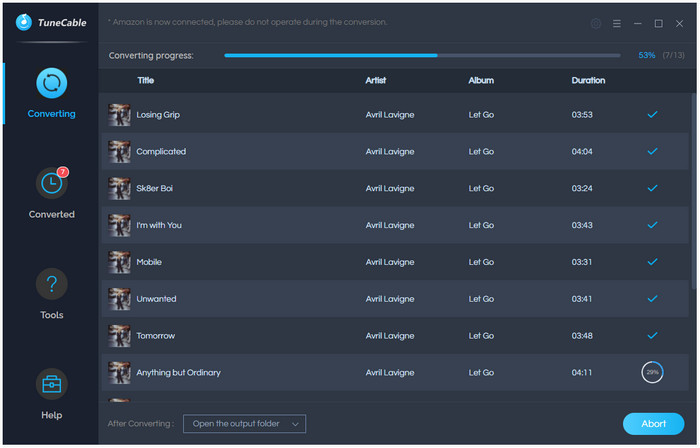Click duration 03:31 of Mobile
Viewport: 700px width, 448px height.
click(582, 262)
